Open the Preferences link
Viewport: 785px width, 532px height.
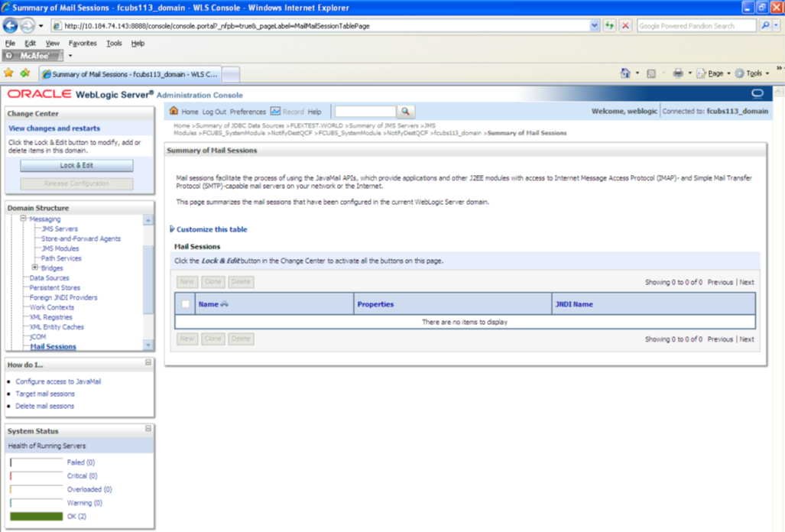pos(248,112)
